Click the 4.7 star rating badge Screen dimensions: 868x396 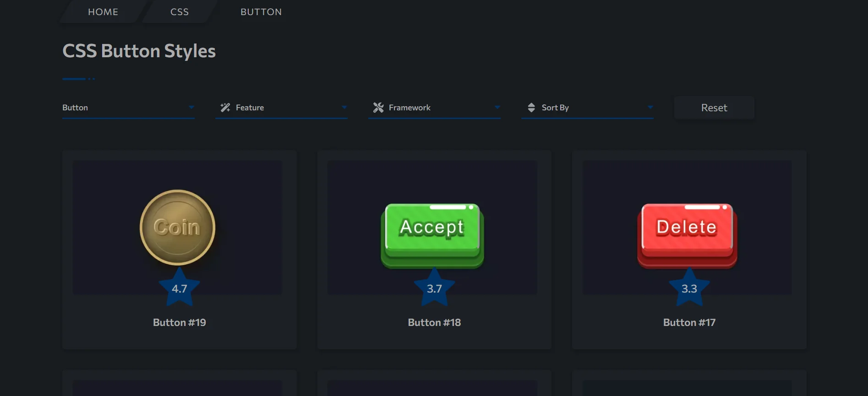pos(180,288)
